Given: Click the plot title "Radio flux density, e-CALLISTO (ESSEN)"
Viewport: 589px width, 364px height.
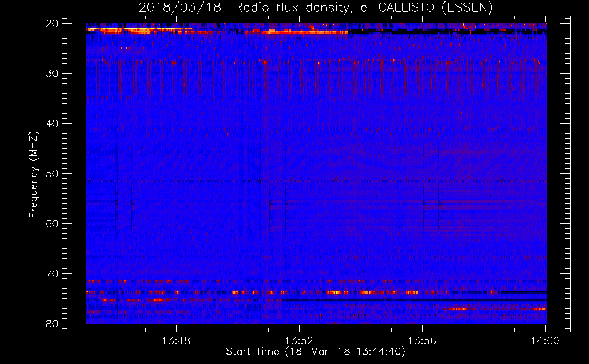Looking at the screenshot, I should coord(363,8).
